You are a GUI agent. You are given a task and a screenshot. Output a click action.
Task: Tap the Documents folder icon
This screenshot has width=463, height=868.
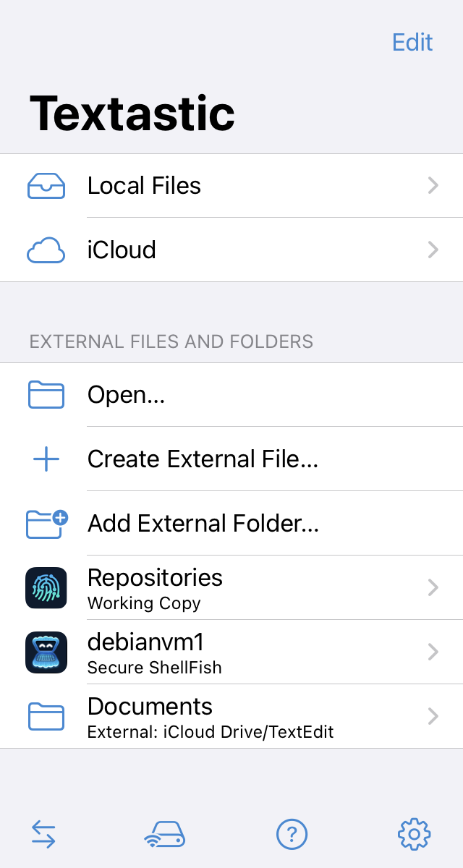[46, 717]
